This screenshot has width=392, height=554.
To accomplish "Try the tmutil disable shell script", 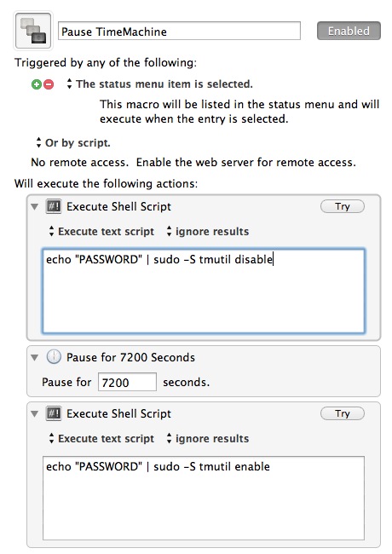I will pos(343,206).
